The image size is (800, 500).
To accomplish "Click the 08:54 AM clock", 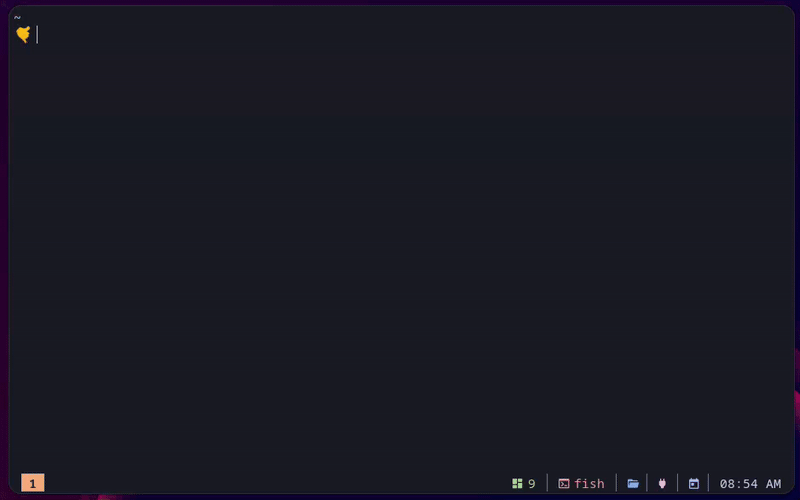I will [750, 484].
